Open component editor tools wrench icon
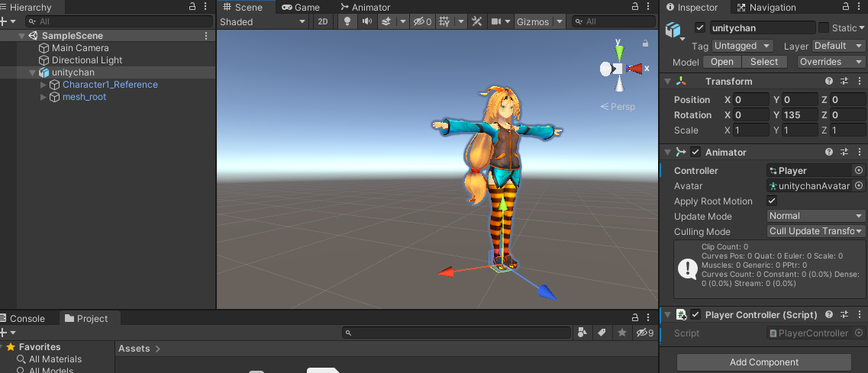This screenshot has width=868, height=373. pos(476,21)
